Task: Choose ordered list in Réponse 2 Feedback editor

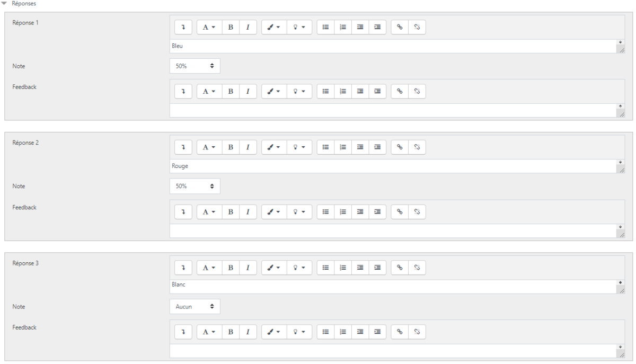Action: (343, 212)
